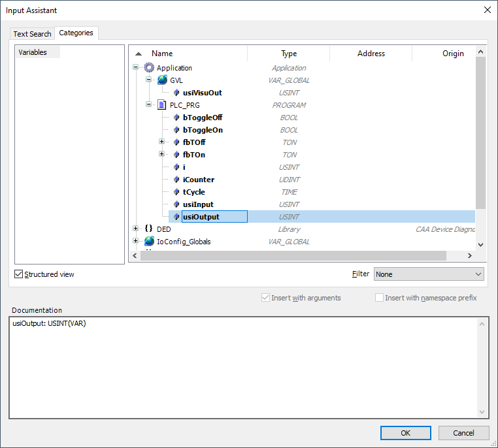
Task: Click the variable icon beside bToggleOff
Action: click(176, 118)
